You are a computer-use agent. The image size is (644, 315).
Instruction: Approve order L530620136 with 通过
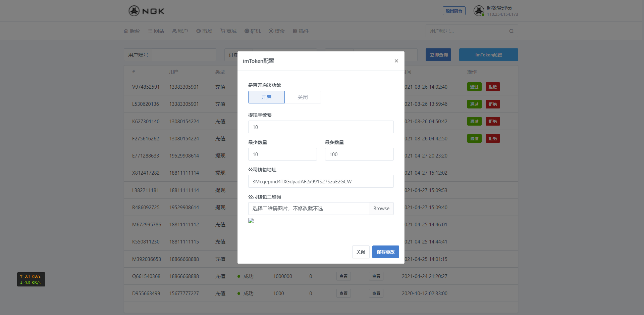[474, 104]
